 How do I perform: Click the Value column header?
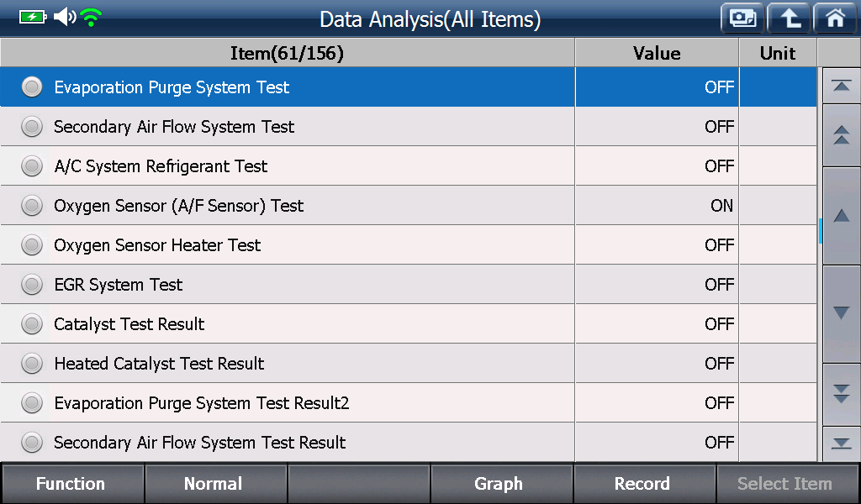[657, 53]
